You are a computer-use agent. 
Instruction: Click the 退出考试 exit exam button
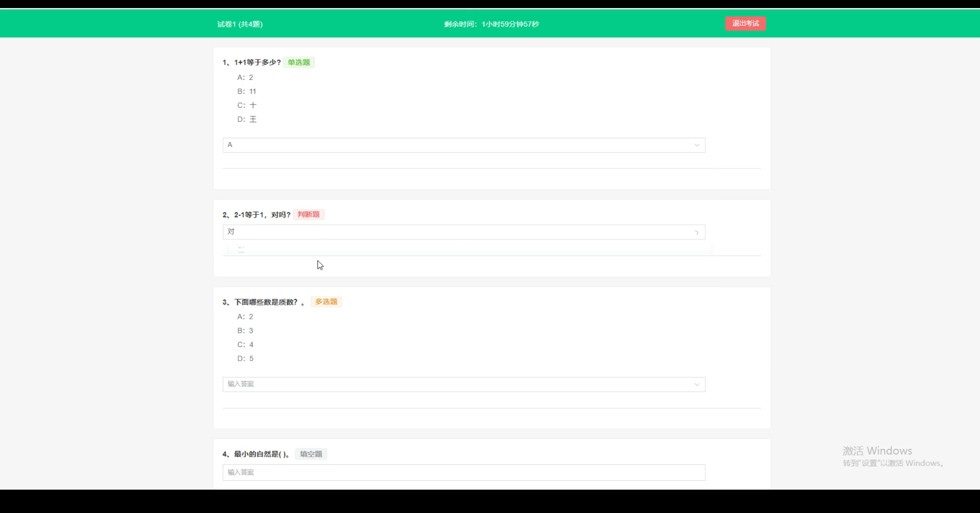[745, 23]
